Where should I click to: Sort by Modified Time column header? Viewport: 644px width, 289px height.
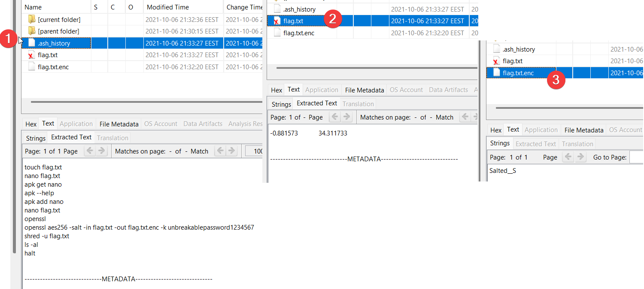[x=167, y=7]
